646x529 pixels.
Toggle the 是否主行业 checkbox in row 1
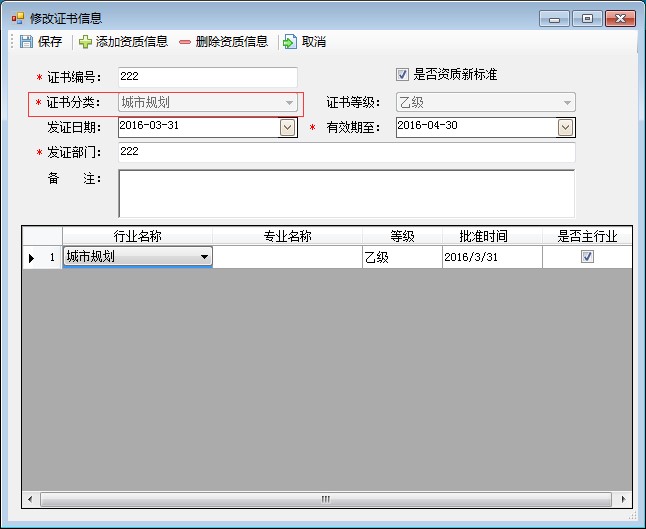point(587,257)
